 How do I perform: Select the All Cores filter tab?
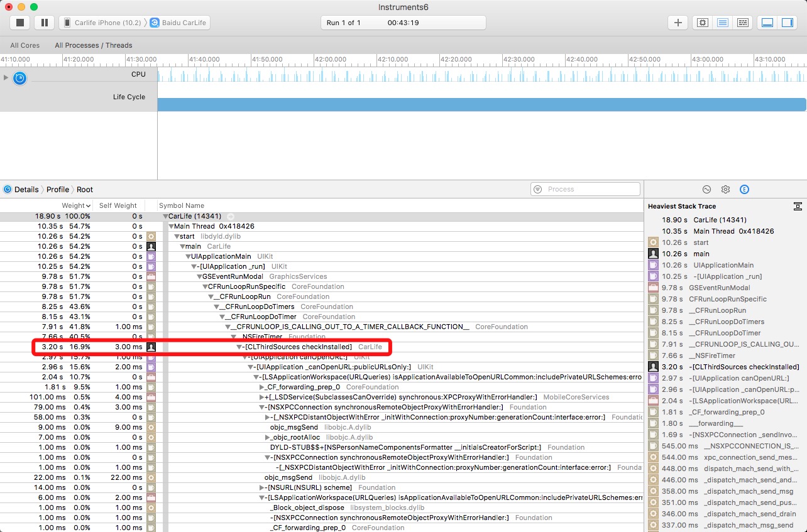coord(25,45)
